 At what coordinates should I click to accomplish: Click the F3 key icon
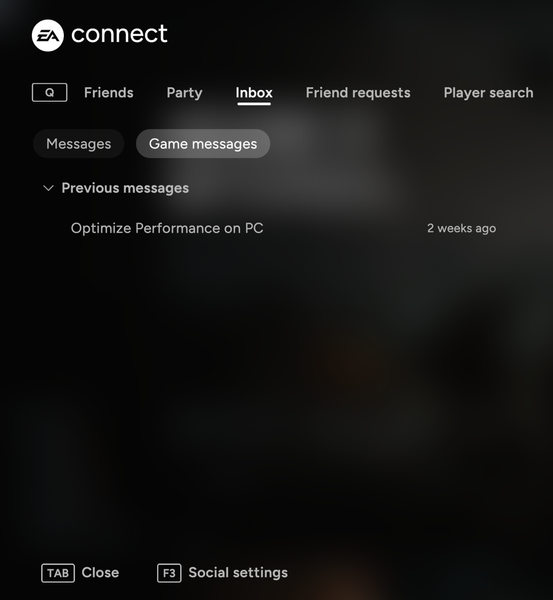(x=169, y=573)
